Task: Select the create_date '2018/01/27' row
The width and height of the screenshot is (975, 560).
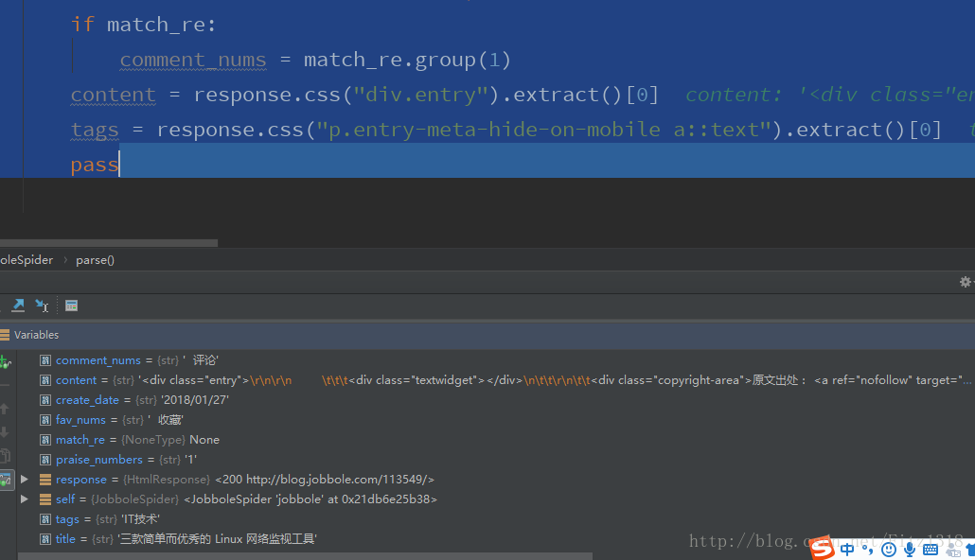Action: point(496,399)
